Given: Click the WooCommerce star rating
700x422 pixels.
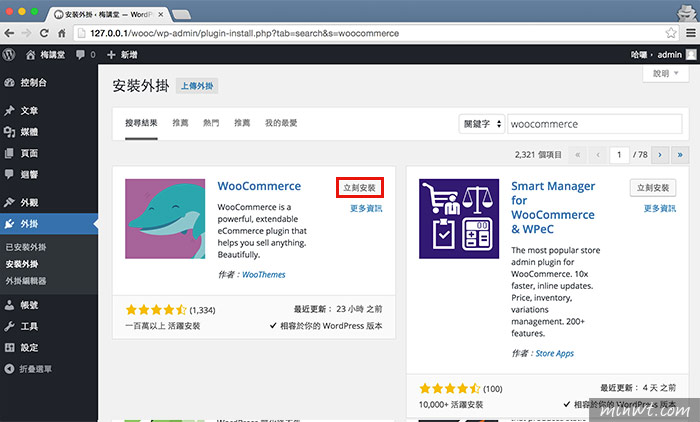Looking at the screenshot, I should pyautogui.click(x=156, y=309).
